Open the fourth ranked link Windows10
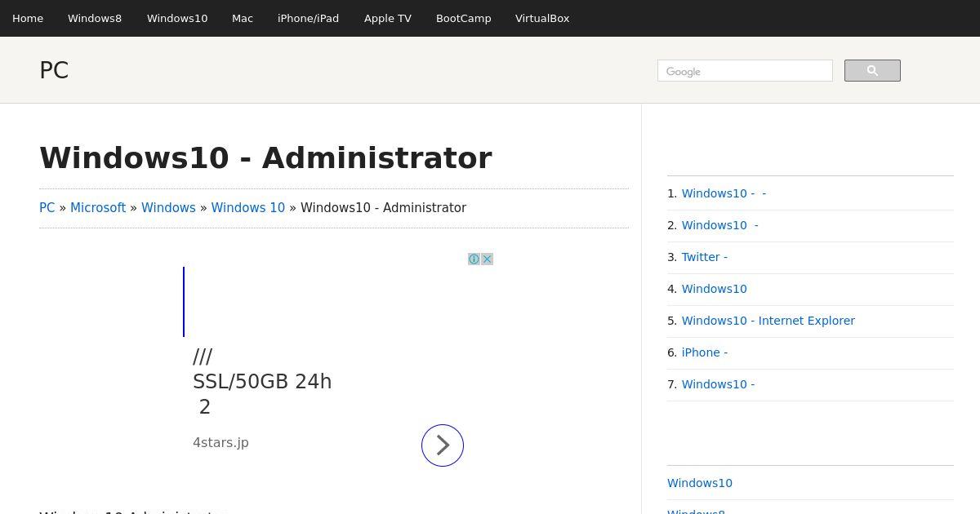Viewport: 980px width, 514px height. [x=715, y=289]
